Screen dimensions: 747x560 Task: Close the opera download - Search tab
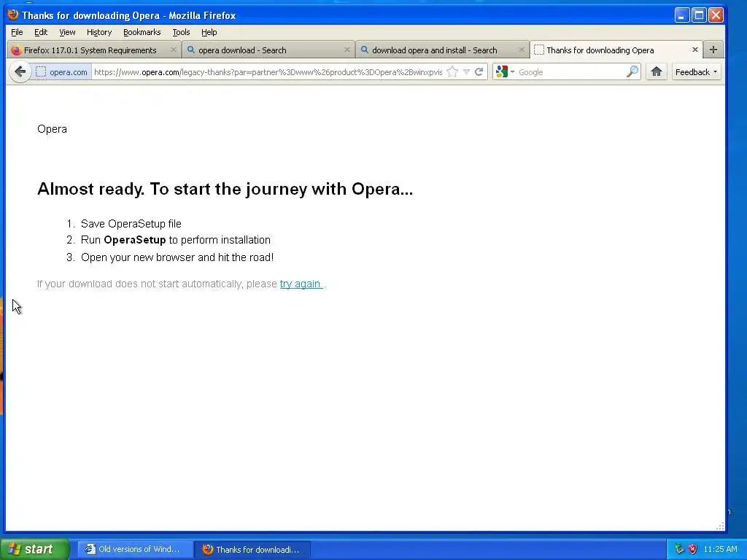(347, 50)
